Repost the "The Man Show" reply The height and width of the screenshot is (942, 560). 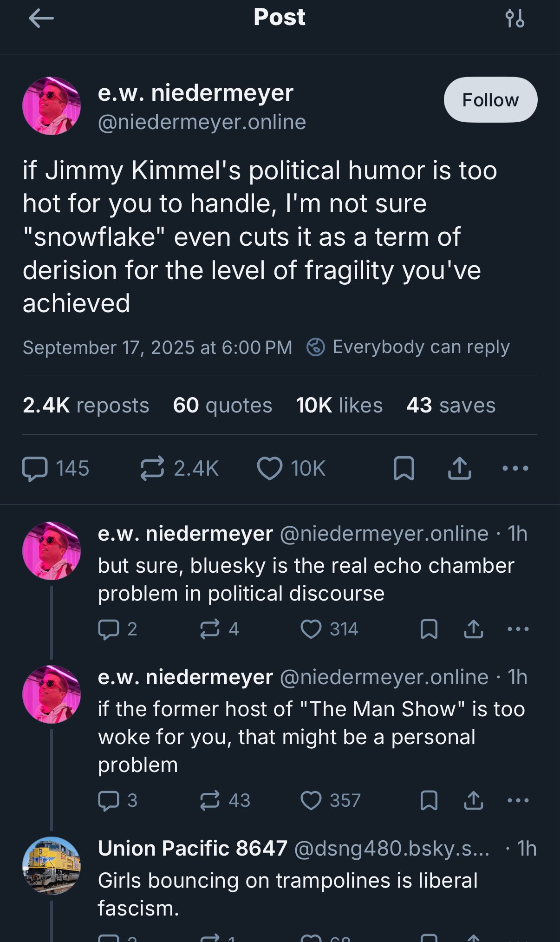tap(210, 800)
